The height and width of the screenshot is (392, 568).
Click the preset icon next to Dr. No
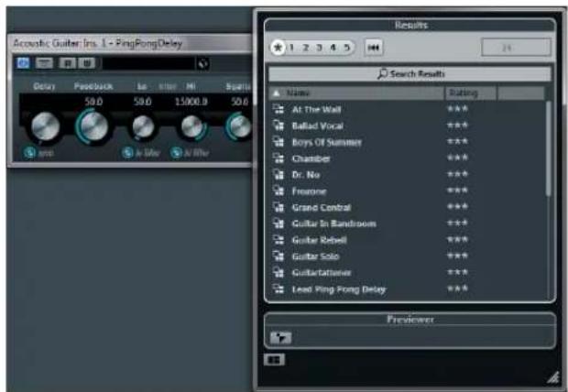click(x=279, y=175)
